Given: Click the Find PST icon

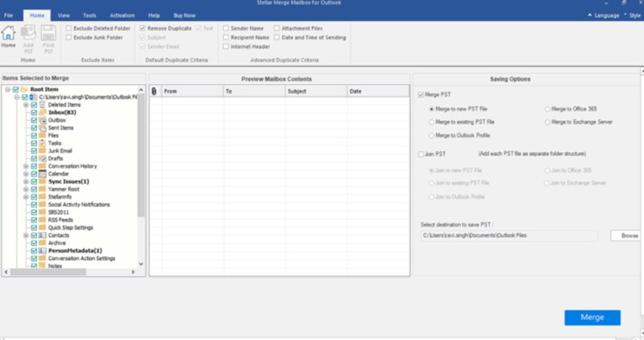Looking at the screenshot, I should [x=48, y=34].
